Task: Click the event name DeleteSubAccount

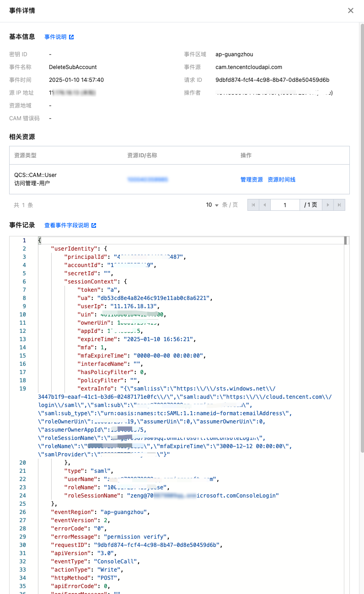Action: (73, 67)
